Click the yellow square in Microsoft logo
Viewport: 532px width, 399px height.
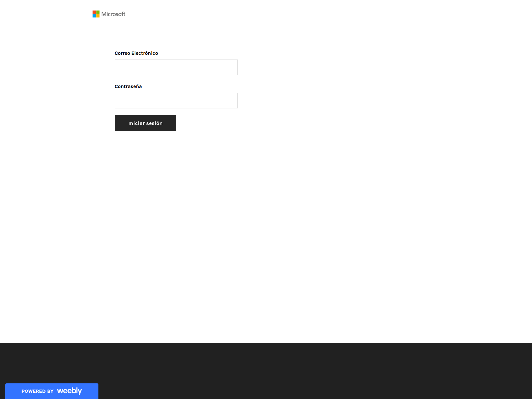click(x=98, y=16)
